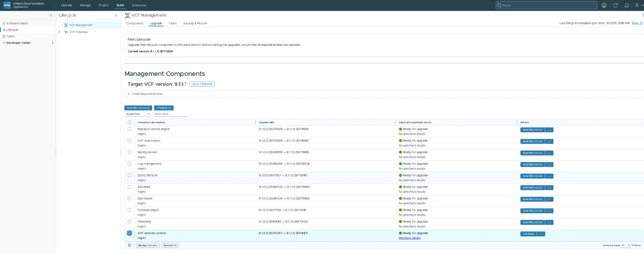Uncheck the VCF services runtime checkbox
Viewport: 644px width, 254px height.
pyautogui.click(x=129, y=233)
